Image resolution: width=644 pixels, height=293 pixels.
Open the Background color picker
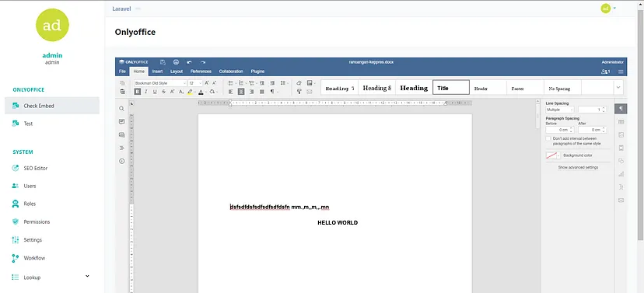coord(553,155)
